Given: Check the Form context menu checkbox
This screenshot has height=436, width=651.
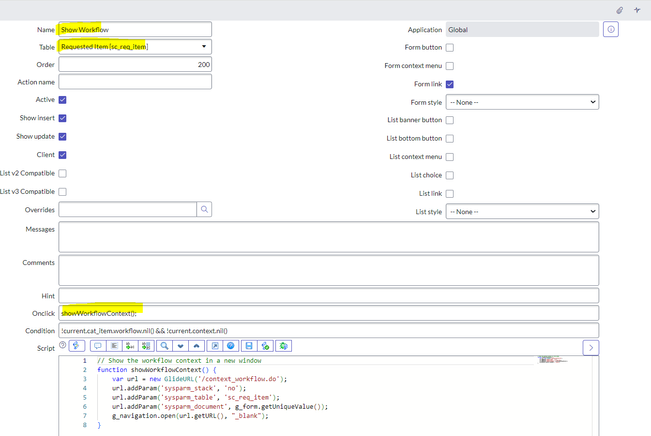Looking at the screenshot, I should 450,66.
